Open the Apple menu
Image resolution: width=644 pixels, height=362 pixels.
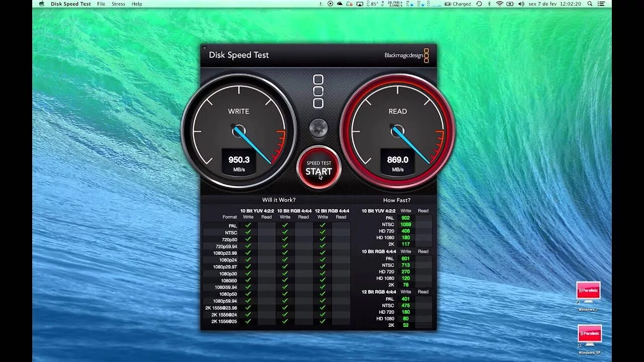click(41, 4)
